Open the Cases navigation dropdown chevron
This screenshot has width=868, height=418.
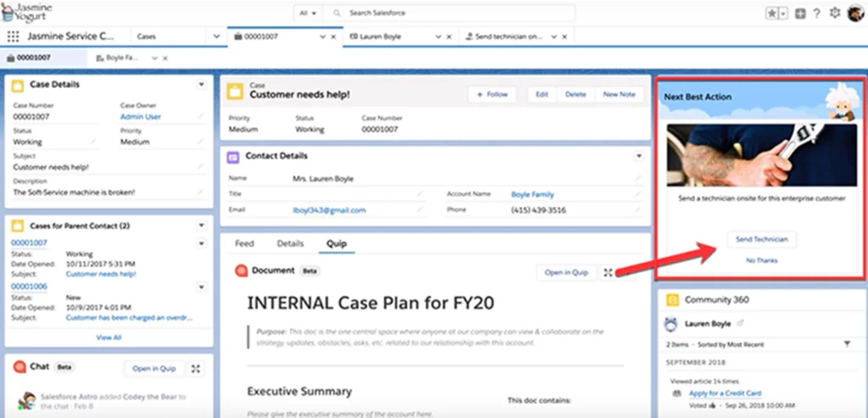[217, 37]
